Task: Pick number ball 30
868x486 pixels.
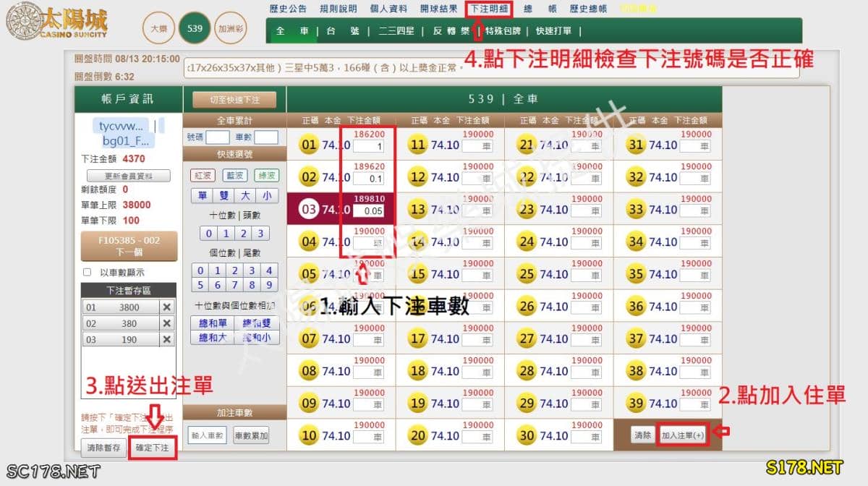Action: coord(527,435)
